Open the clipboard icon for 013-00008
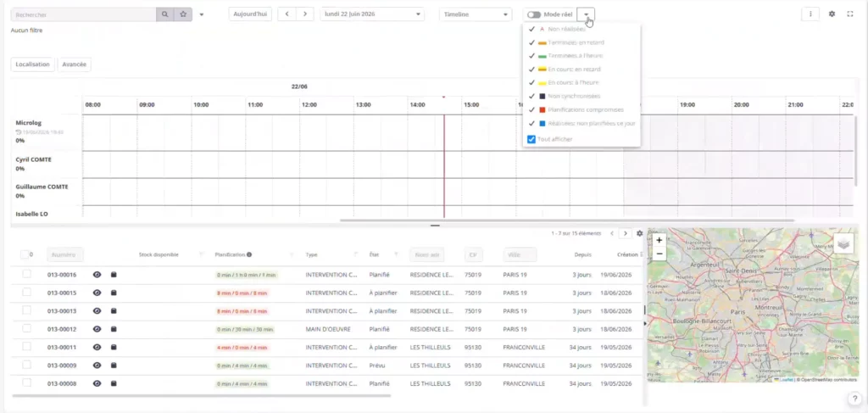Screen dimensions: 868x413 [x=114, y=383]
